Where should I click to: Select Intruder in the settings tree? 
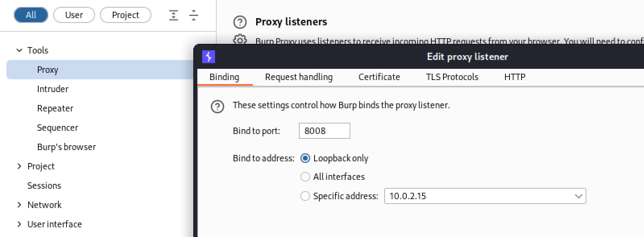click(x=53, y=89)
